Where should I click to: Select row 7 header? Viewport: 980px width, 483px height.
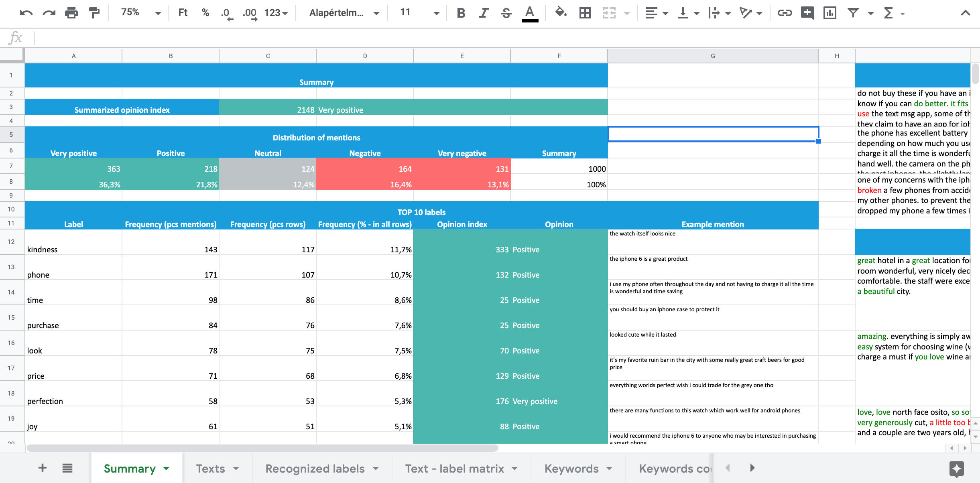[x=11, y=166]
